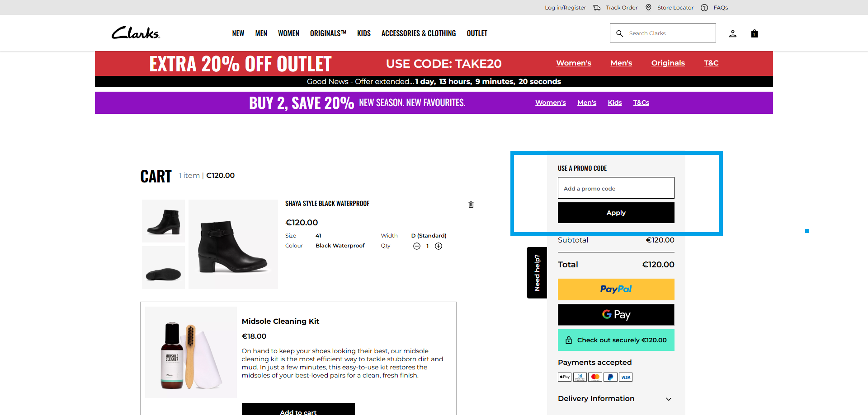Click the search magnifier icon

point(620,33)
